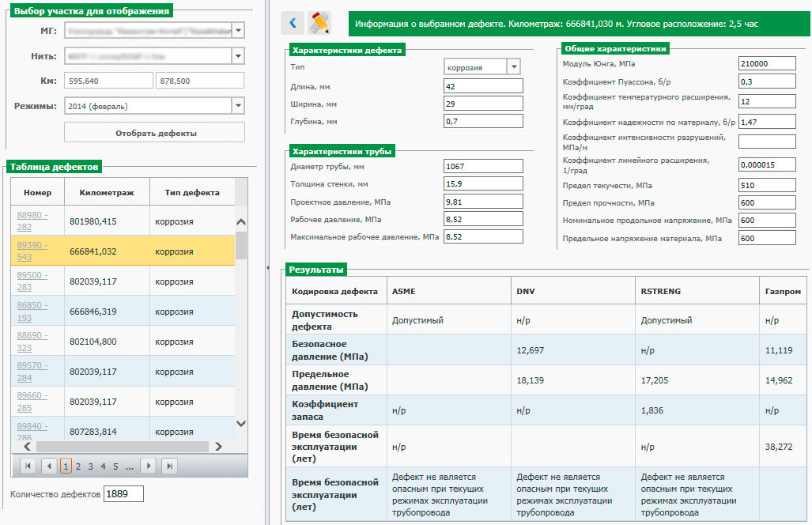Select current page 1 in pager

coord(66,466)
